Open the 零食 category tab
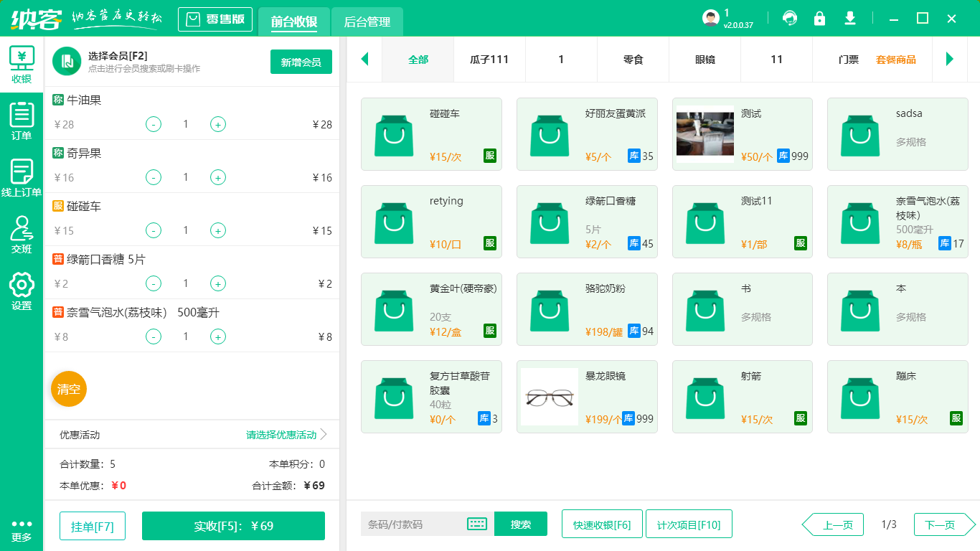The height and width of the screenshot is (551, 980). 633,59
